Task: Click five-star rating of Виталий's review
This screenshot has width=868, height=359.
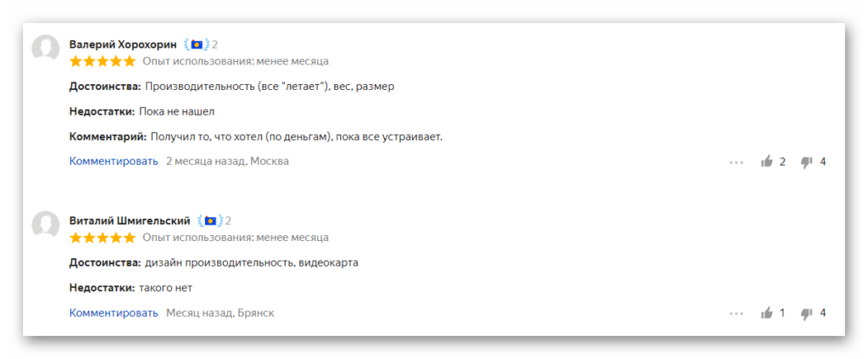Action: (x=103, y=237)
